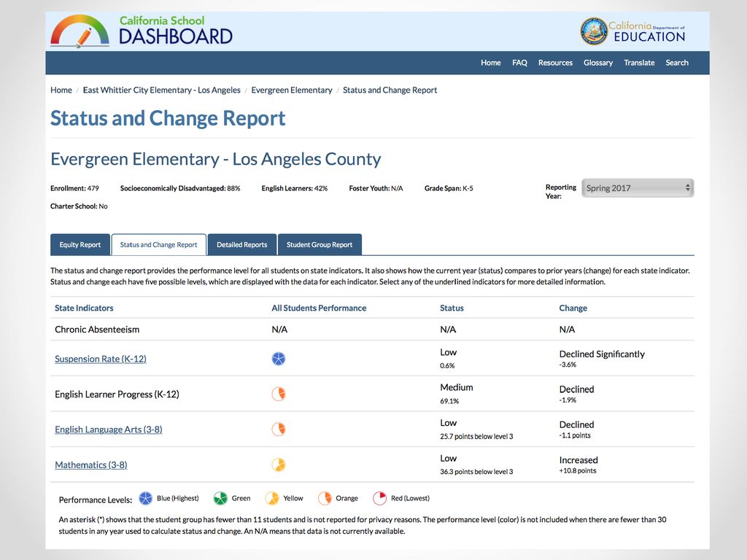Click the Status column header

[452, 308]
